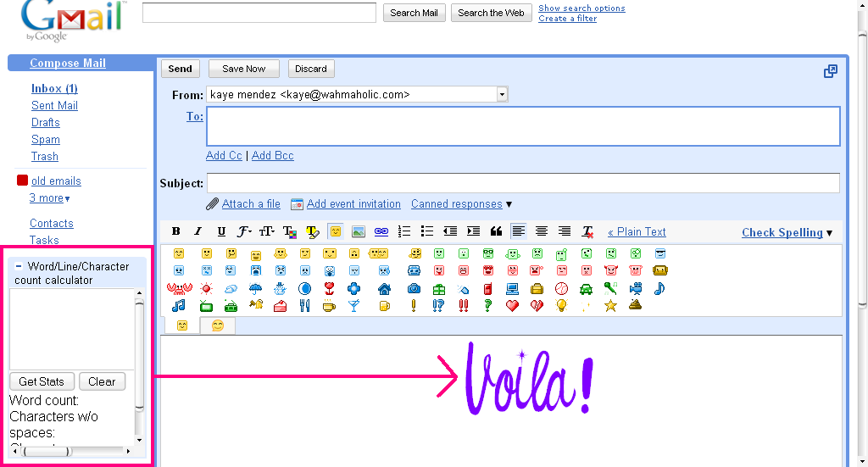Viewport: 868px width, 467px height.
Task: Insert the yellow star emoticon
Action: coord(610,306)
